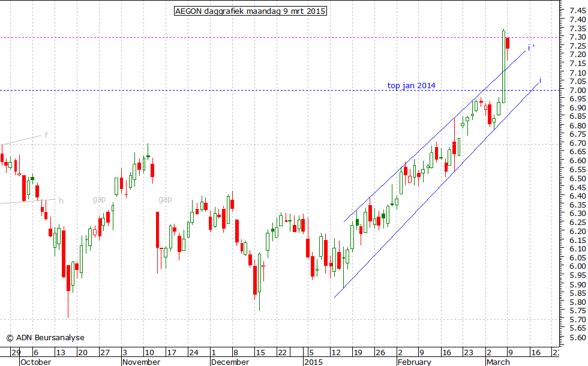
Task: Select the 24 date label in November
Action: point(193,353)
